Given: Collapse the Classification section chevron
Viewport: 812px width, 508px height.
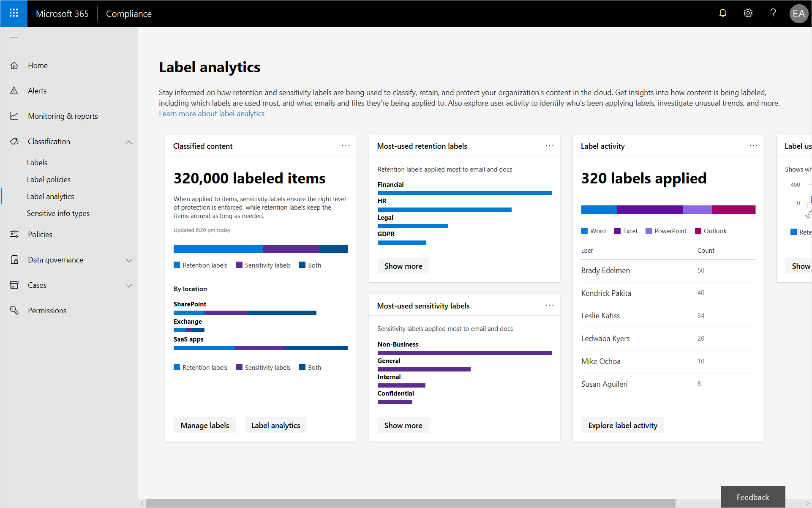Looking at the screenshot, I should tap(129, 142).
